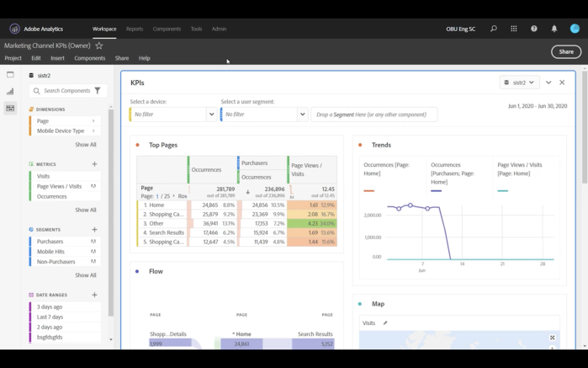Click the date range Jun 1, 2020 - Jun 30, 2020
This screenshot has height=368, width=588.
tap(538, 106)
